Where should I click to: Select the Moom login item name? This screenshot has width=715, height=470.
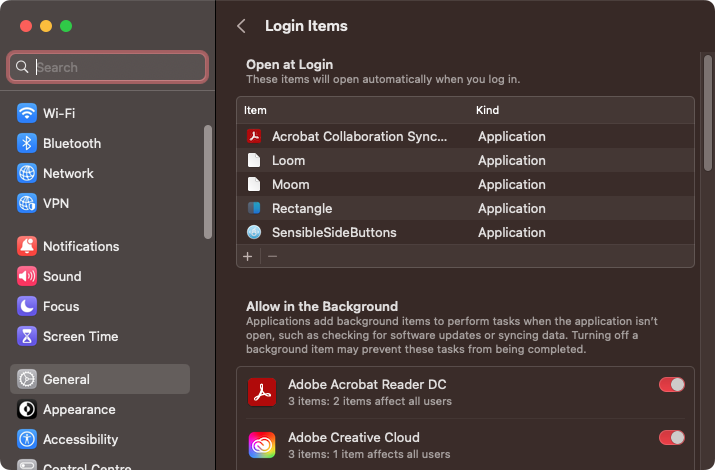(x=290, y=185)
